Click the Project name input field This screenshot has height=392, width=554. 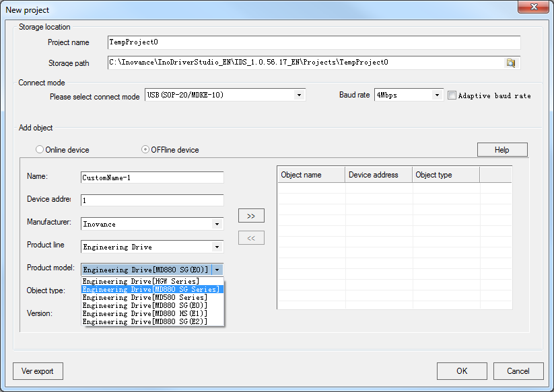click(x=314, y=42)
